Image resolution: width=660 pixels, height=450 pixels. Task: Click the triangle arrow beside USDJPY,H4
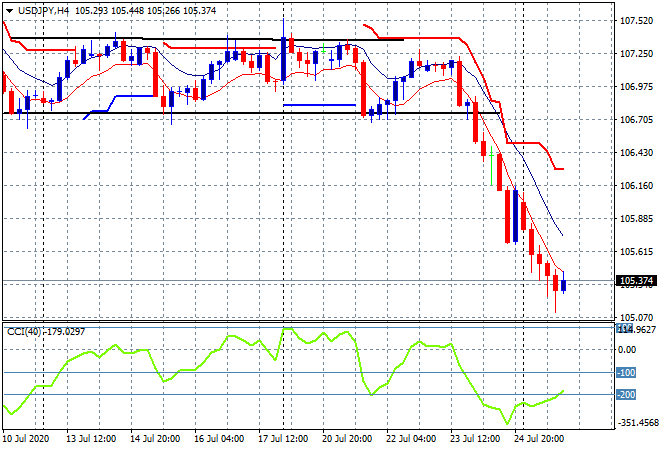click(9, 11)
